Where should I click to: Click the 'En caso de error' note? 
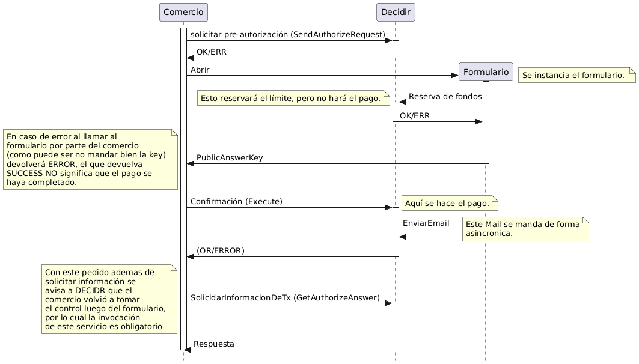coord(90,160)
